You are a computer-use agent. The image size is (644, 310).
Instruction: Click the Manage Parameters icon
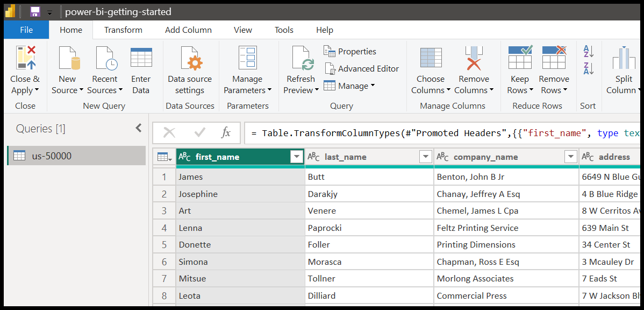point(247,58)
